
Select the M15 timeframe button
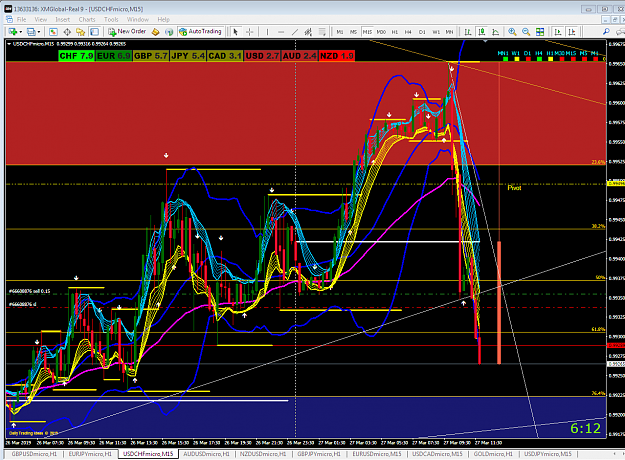click(x=367, y=32)
